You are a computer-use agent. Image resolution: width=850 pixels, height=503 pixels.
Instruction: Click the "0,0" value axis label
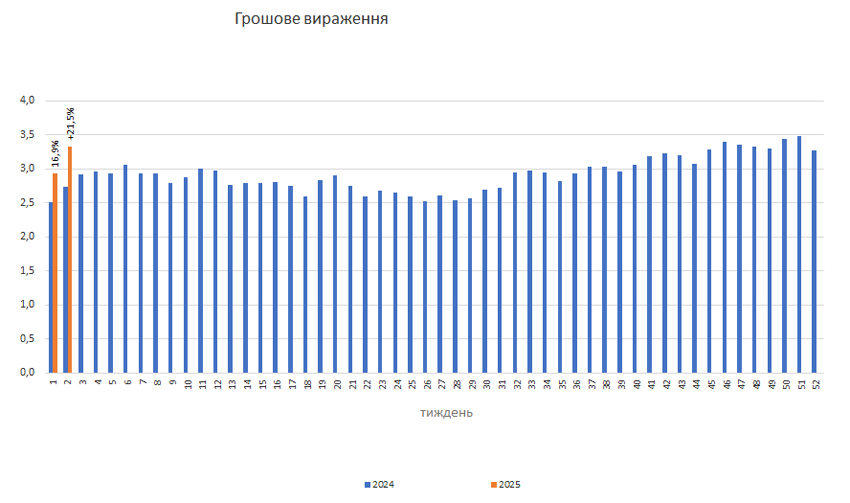27,372
